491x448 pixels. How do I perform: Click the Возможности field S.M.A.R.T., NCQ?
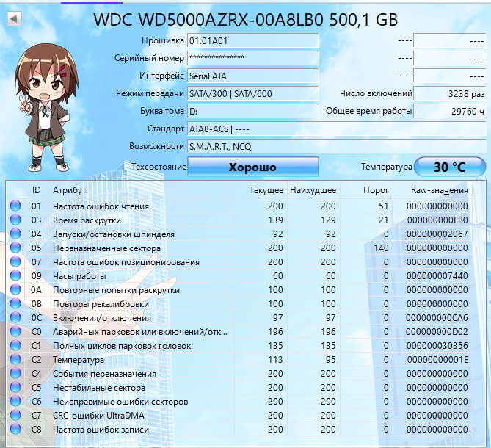337,146
